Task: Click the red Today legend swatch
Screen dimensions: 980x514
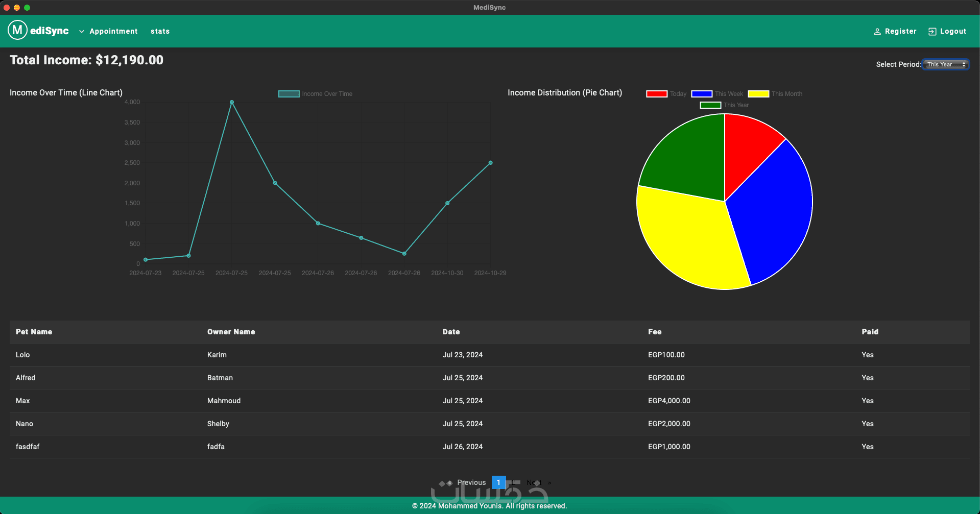Action: 656,94
